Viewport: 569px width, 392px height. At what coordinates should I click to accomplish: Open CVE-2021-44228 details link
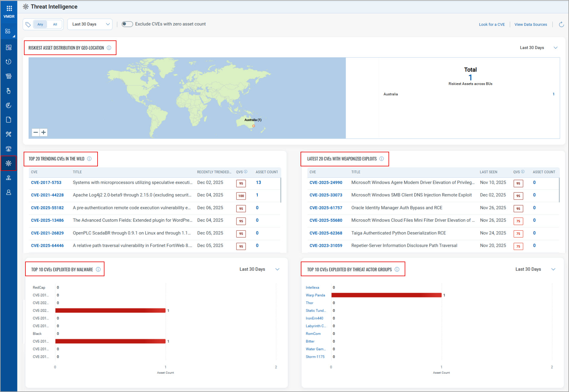(47, 195)
